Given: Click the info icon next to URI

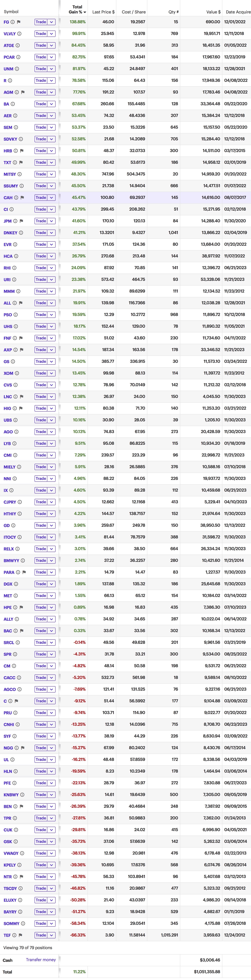Looking at the screenshot, I should pos(14,280).
